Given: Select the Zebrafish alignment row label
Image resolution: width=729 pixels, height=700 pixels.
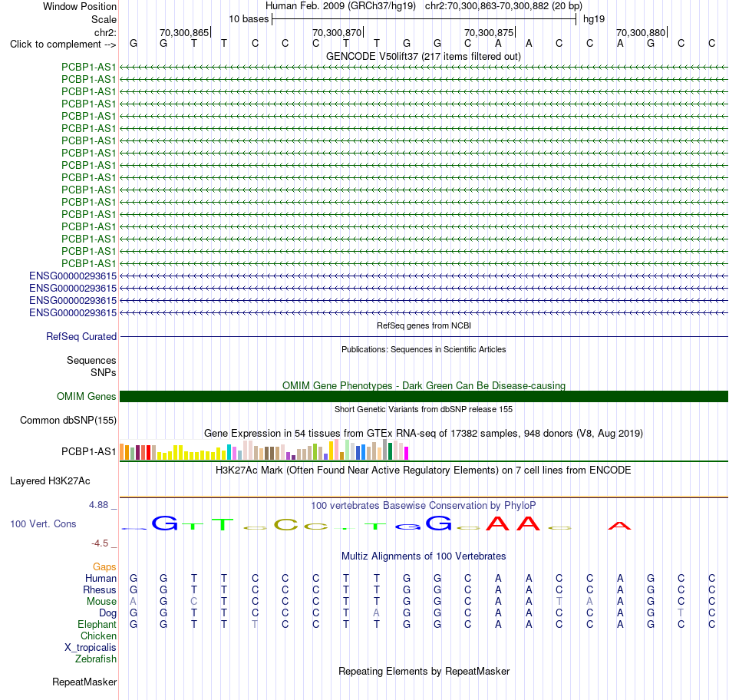Looking at the screenshot, I should (x=96, y=659).
